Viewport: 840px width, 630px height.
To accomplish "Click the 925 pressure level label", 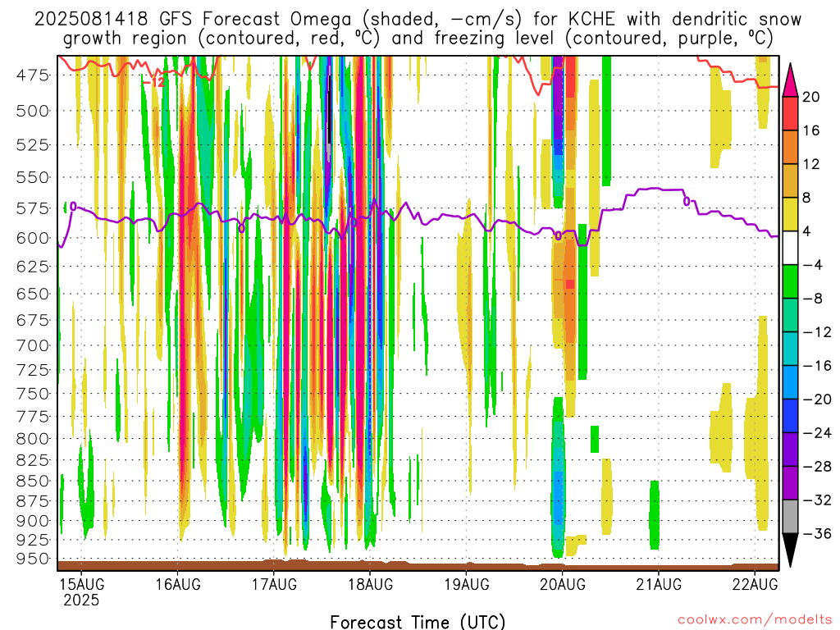I will [33, 540].
